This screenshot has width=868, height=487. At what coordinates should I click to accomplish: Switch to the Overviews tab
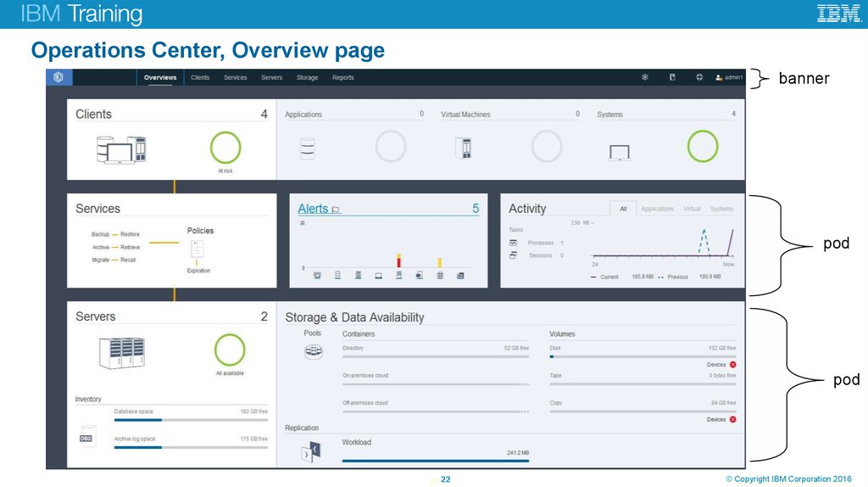pyautogui.click(x=160, y=77)
